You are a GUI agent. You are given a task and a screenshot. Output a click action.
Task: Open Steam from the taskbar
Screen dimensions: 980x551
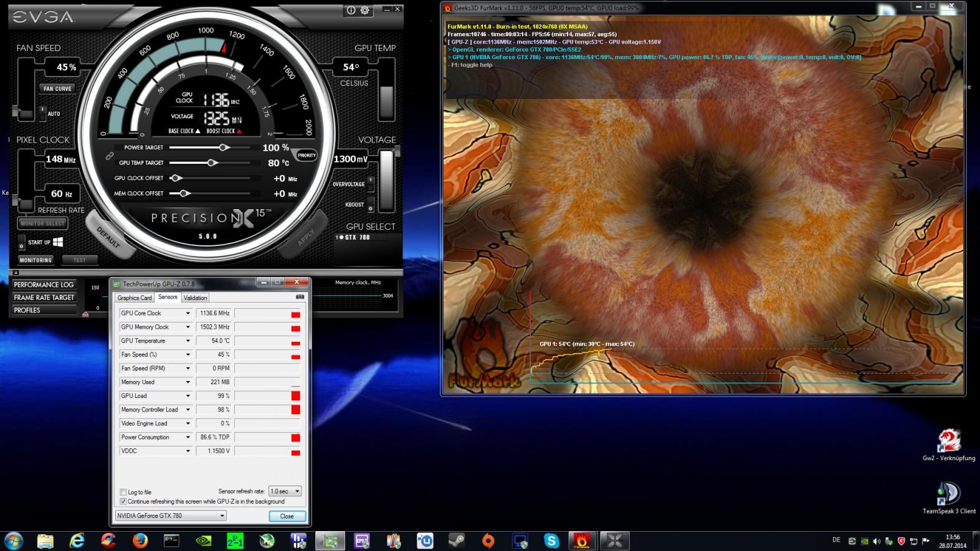[457, 540]
